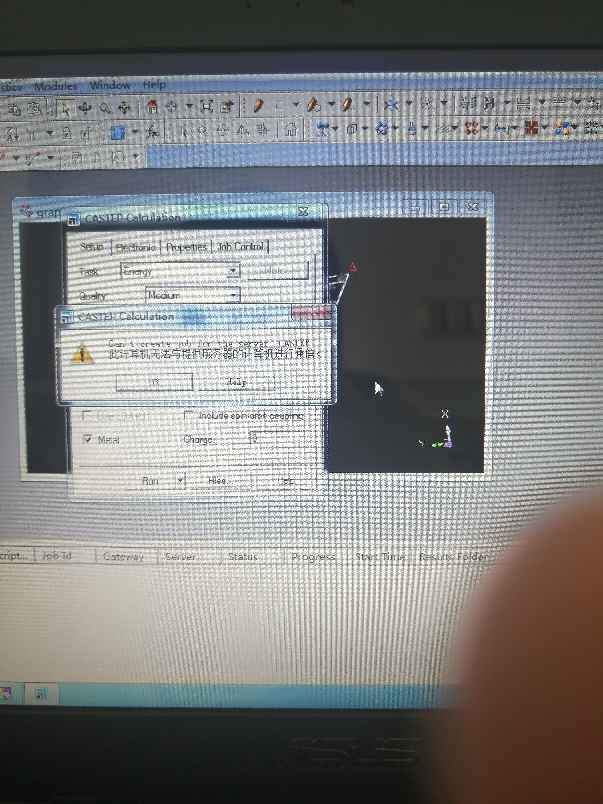The width and height of the screenshot is (603, 804).
Task: Switch to the Properties tab
Action: [x=186, y=247]
